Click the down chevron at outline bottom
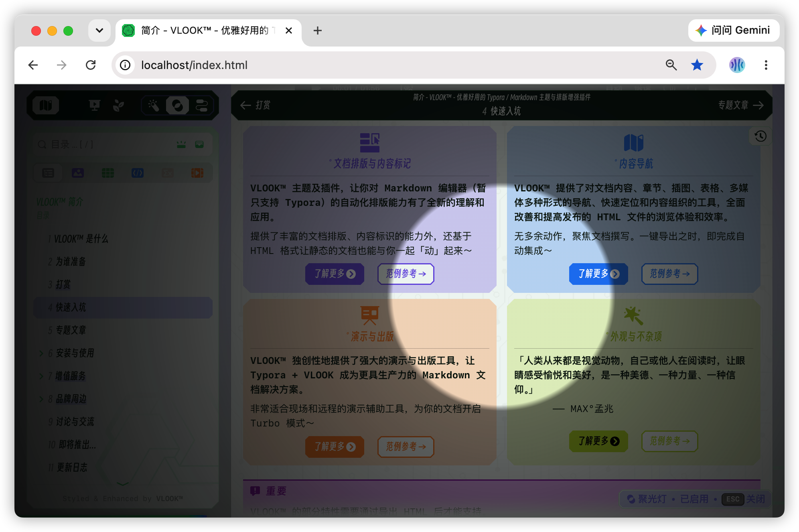 (x=122, y=484)
